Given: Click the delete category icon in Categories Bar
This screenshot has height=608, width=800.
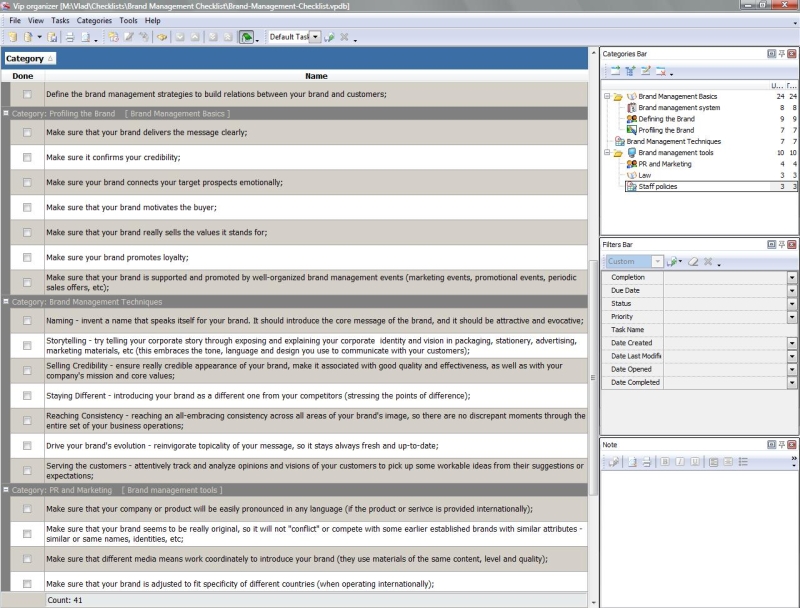Looking at the screenshot, I should tap(660, 71).
